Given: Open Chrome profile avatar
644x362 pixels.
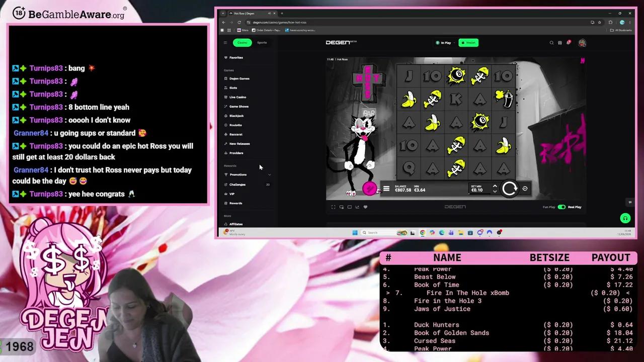Looking at the screenshot, I should point(622,22).
